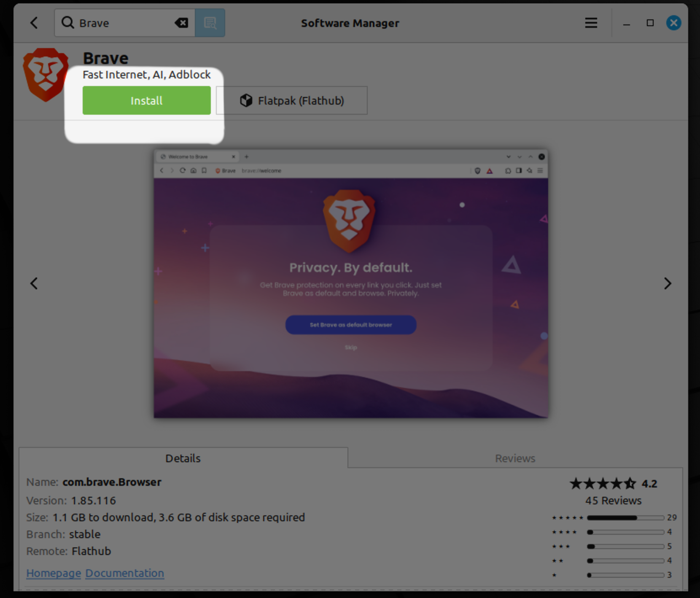Show the next screenshot
The height and width of the screenshot is (598, 700).
tap(668, 283)
